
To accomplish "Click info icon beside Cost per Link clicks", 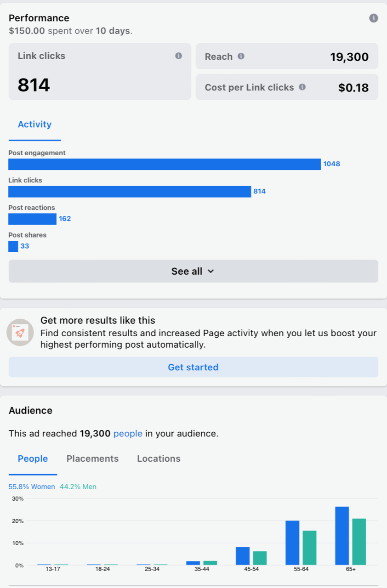I will (x=302, y=87).
